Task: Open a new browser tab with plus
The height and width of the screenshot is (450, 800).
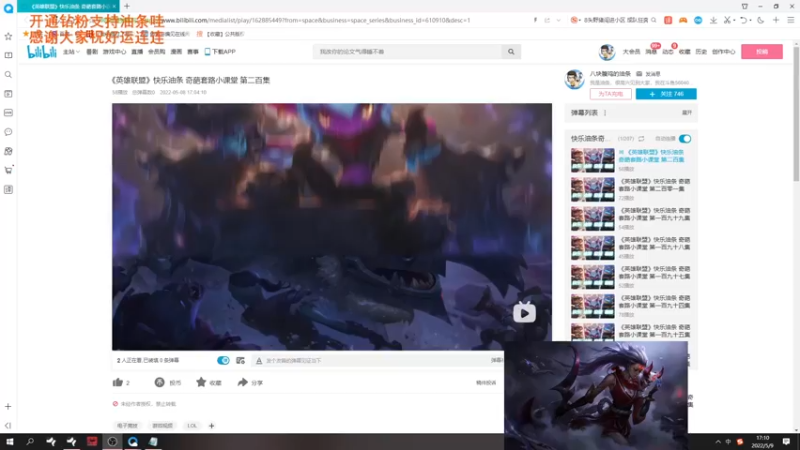Action: pos(127,6)
